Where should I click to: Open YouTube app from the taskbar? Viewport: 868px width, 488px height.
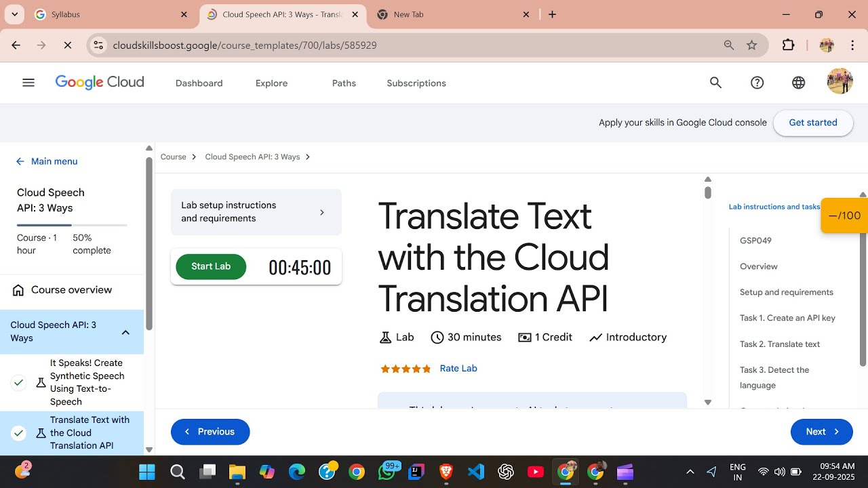coord(536,472)
